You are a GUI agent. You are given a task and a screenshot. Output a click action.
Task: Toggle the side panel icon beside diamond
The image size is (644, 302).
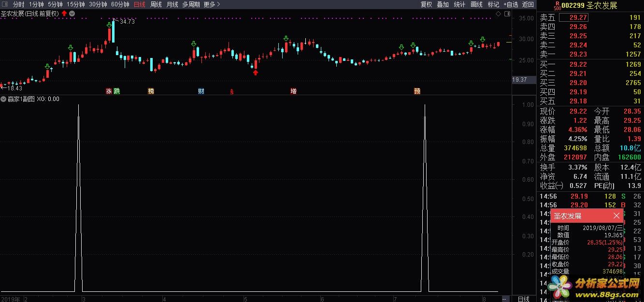[x=506, y=14]
